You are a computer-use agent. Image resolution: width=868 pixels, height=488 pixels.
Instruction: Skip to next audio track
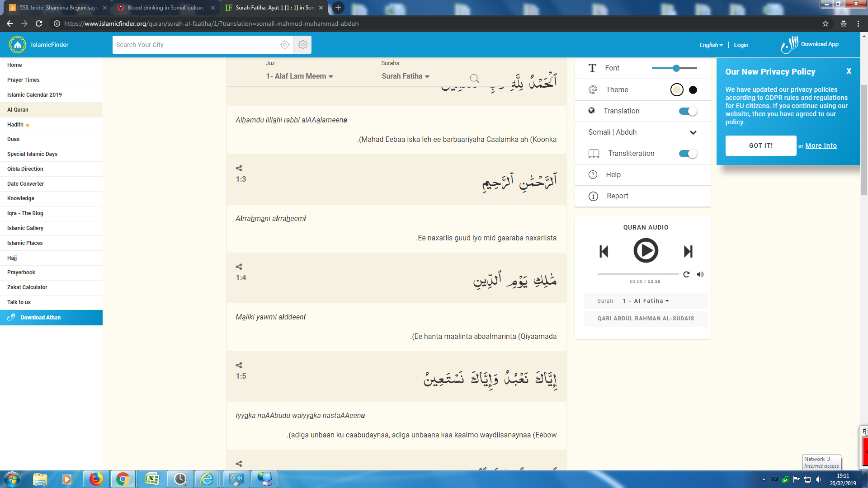coord(688,251)
